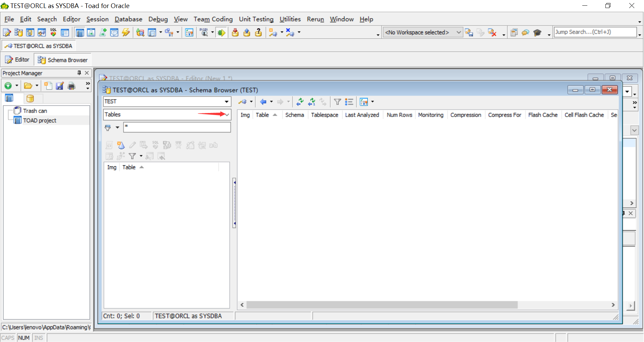644x342 pixels.
Task: Open the Window menu
Action: [341, 19]
